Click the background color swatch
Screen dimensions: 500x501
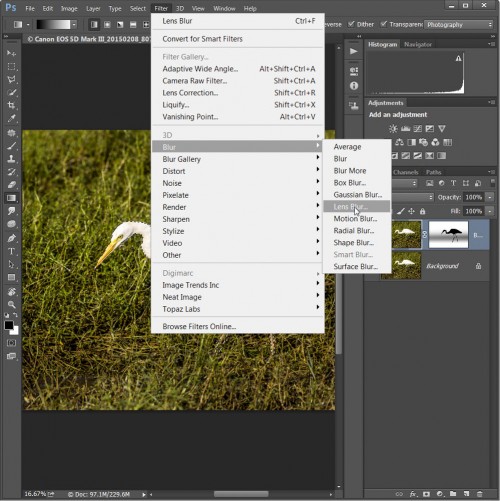(x=15, y=331)
